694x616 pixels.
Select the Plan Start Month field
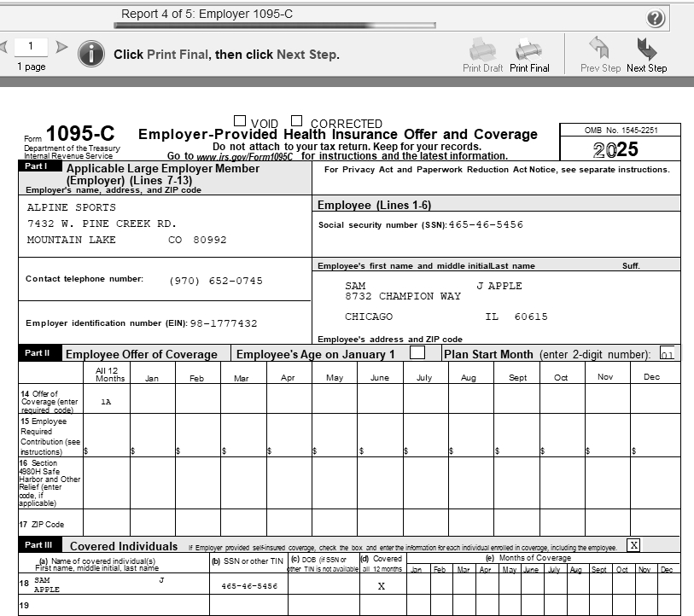point(667,354)
